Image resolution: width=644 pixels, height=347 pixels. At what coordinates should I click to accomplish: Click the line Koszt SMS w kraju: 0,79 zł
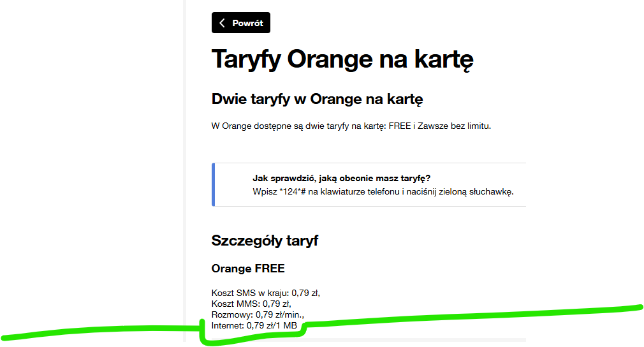click(x=266, y=293)
